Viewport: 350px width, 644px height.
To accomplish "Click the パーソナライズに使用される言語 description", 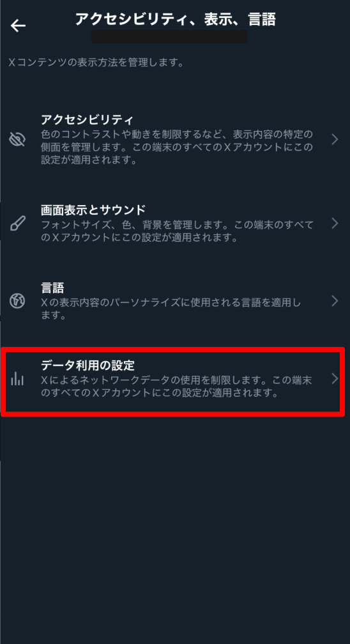I will (x=171, y=309).
